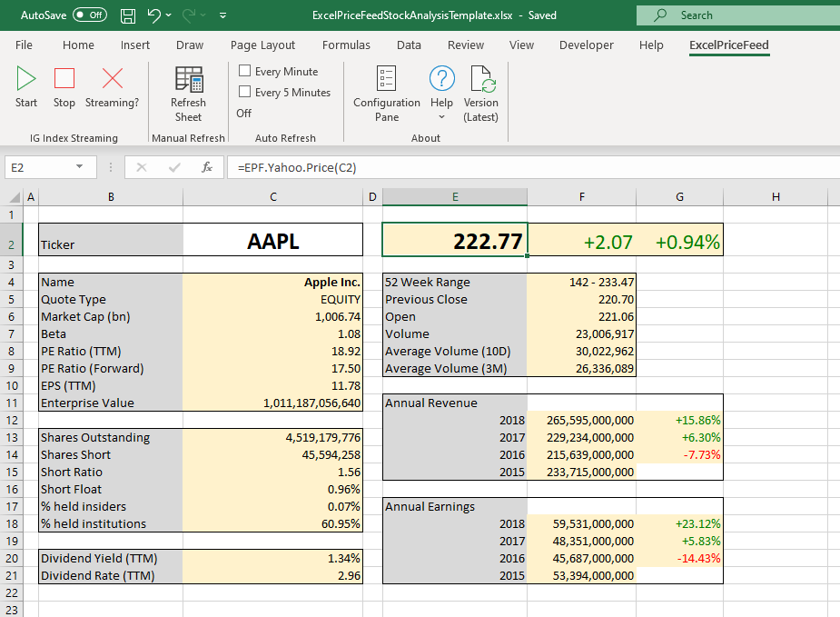The image size is (840, 617).
Task: Click the Streaming? status icon
Action: [x=111, y=88]
